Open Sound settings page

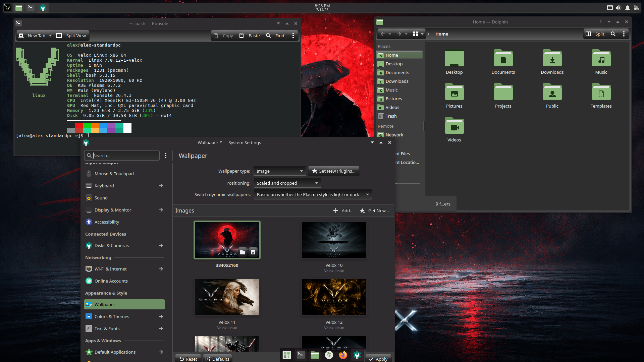[124, 198]
